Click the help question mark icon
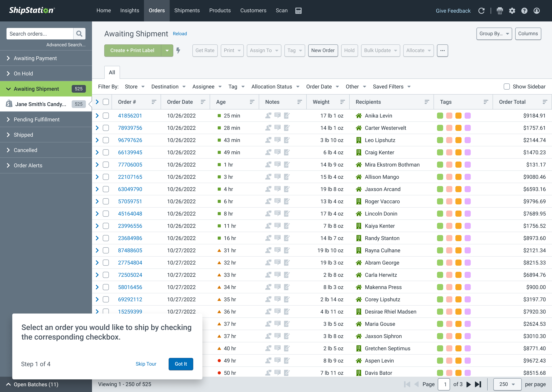This screenshot has height=392, width=552. pos(524,11)
